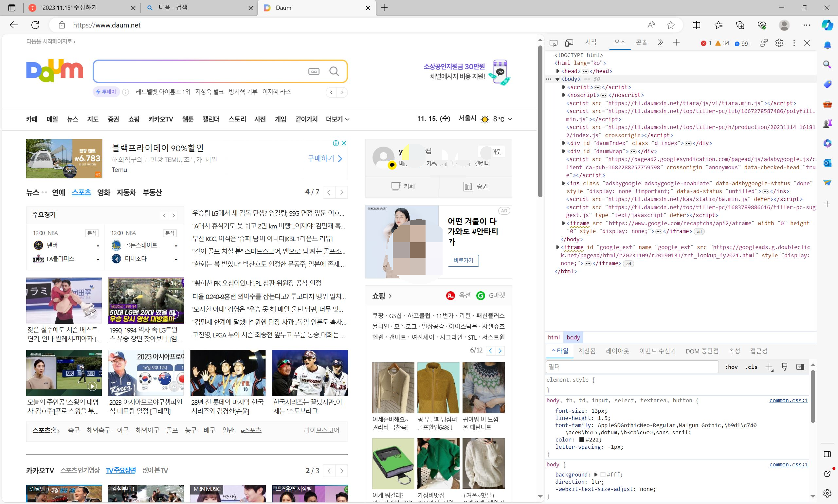The image size is (838, 504).
Task: Click next trending keyword arrow
Action: (342, 92)
